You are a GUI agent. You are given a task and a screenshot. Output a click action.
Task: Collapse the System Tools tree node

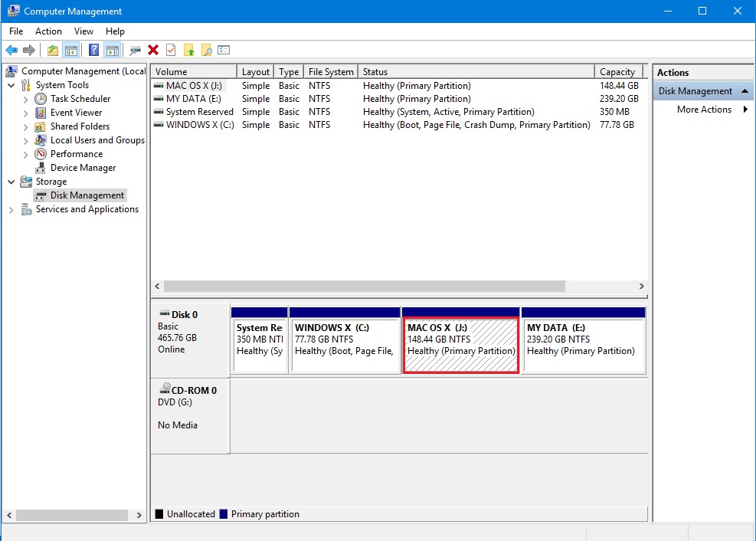pyautogui.click(x=11, y=85)
